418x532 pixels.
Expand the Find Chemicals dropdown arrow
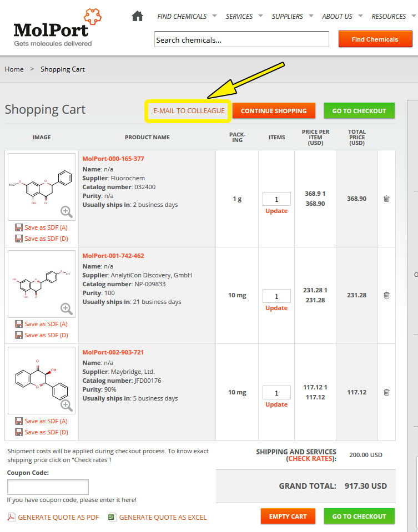214,16
